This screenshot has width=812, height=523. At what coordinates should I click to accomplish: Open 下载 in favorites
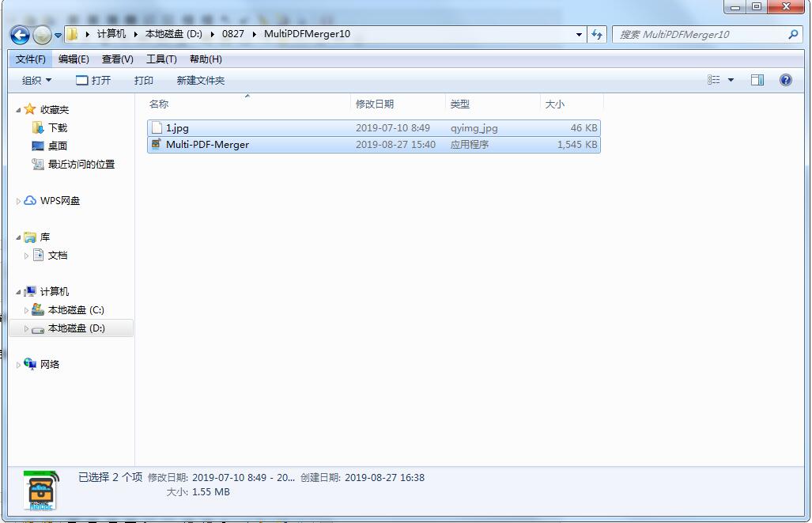(x=58, y=127)
